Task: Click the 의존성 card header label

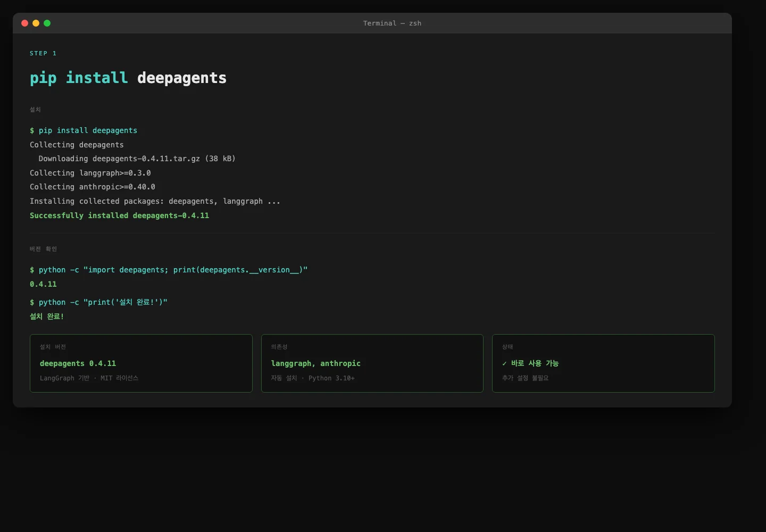Action: (279, 346)
